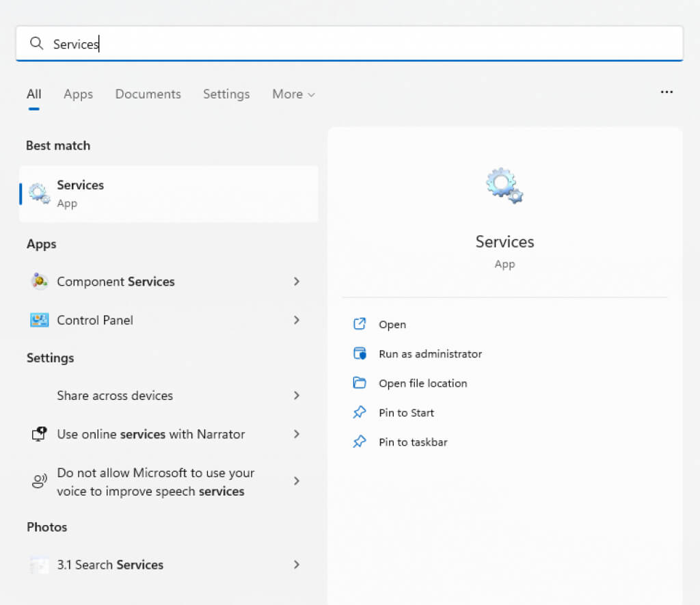Click the Narrator online services icon
Image resolution: width=700 pixels, height=605 pixels.
(39, 434)
